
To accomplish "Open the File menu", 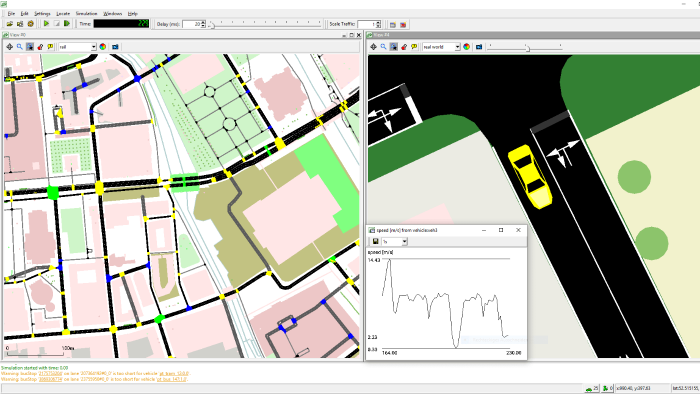I will click(11, 14).
